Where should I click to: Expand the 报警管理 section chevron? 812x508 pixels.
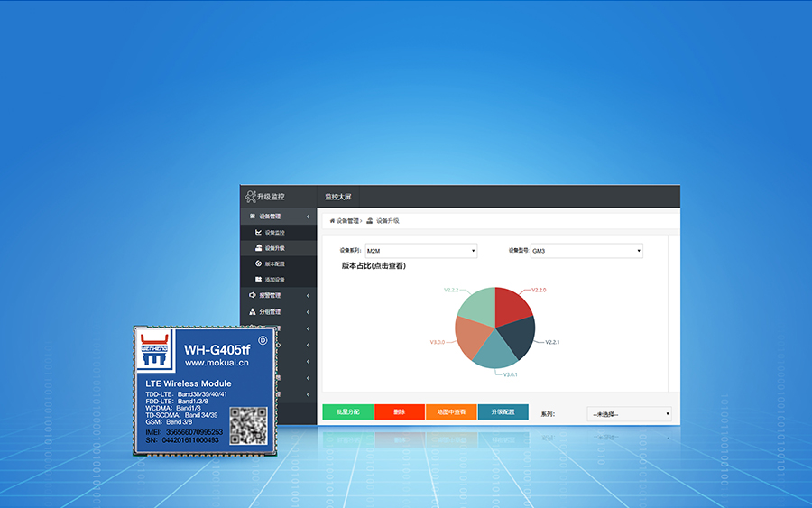pos(308,295)
